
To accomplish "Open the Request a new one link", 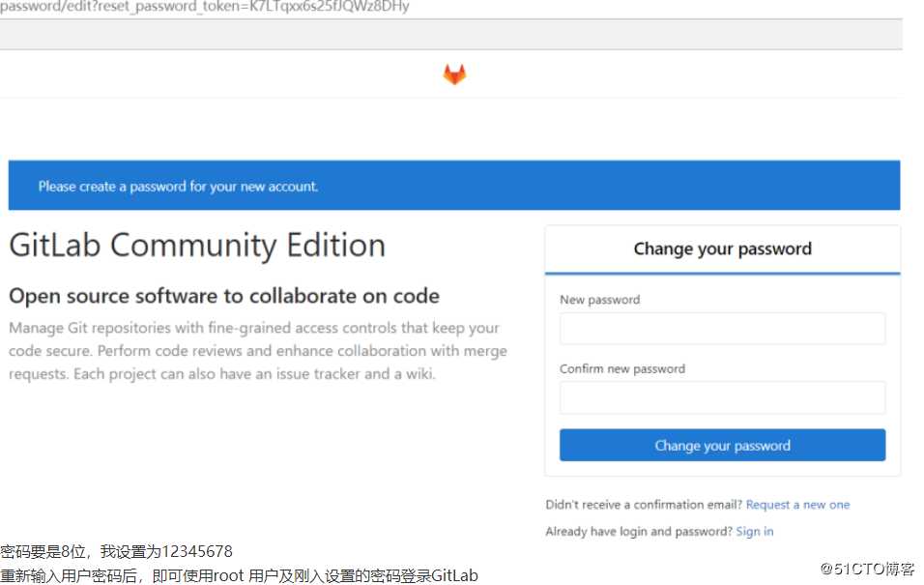I will coord(797,505).
